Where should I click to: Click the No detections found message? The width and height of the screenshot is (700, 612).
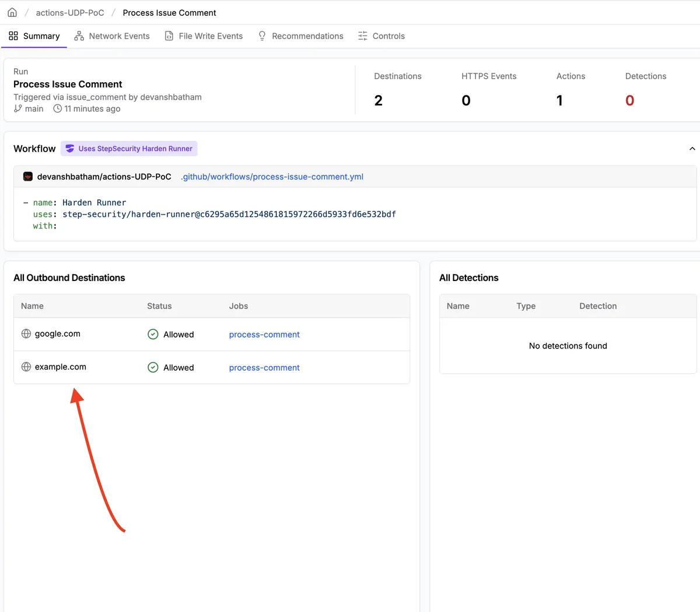coord(568,346)
